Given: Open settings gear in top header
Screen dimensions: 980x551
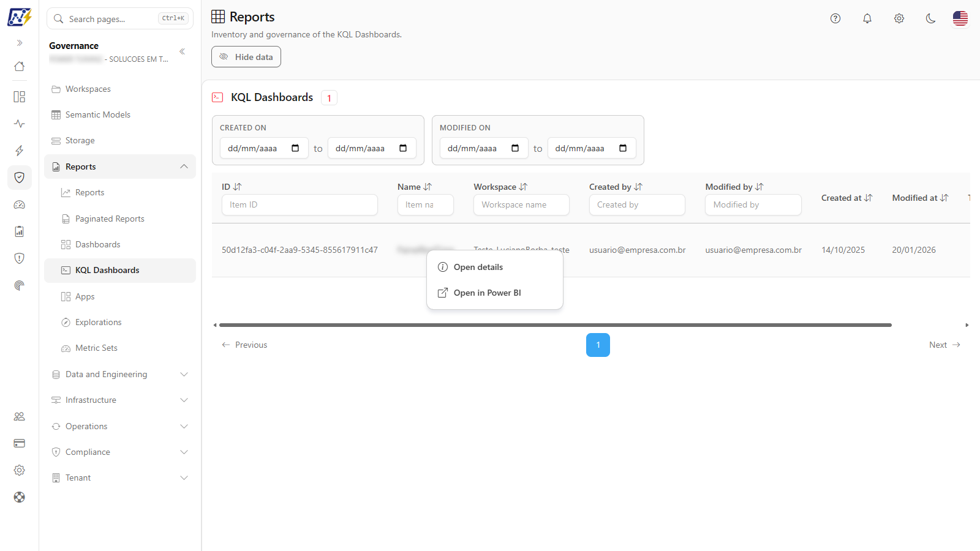Looking at the screenshot, I should pos(899,18).
